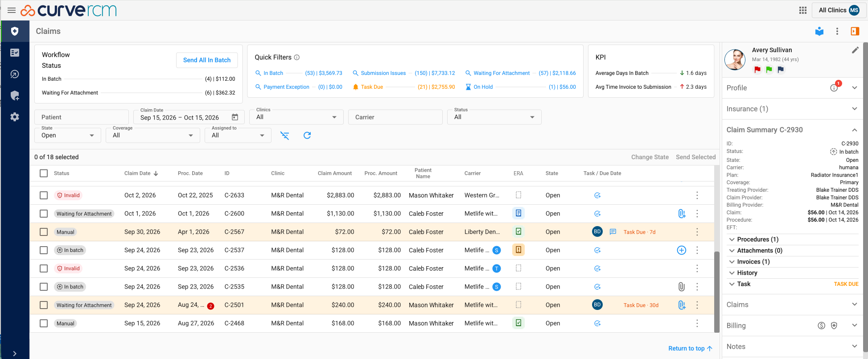Expand the Invoices (1) subsection
Screen dimensions: 868x359
(793, 262)
